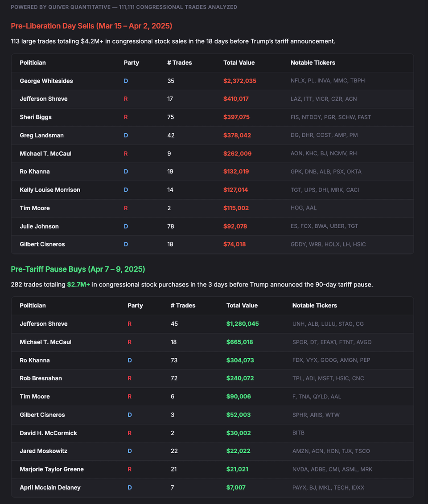
Task: Open George Whitesides politician entry
Action: 46,81
